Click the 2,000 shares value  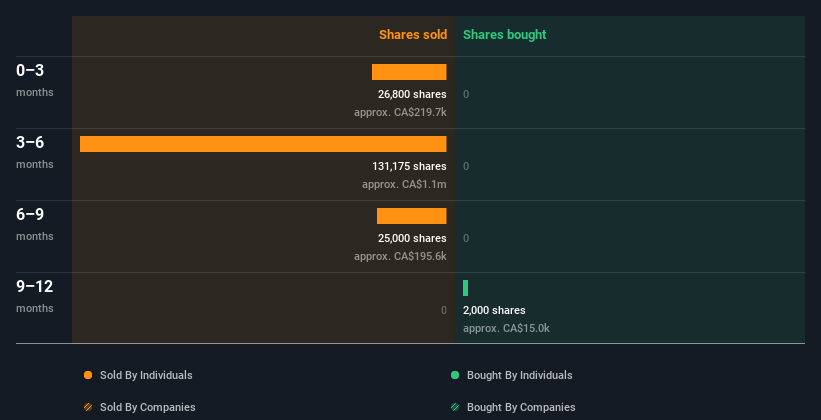(x=494, y=310)
